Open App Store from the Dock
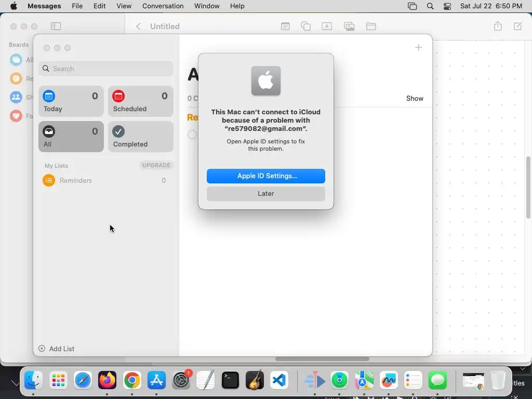The width and height of the screenshot is (532, 399). point(156,380)
